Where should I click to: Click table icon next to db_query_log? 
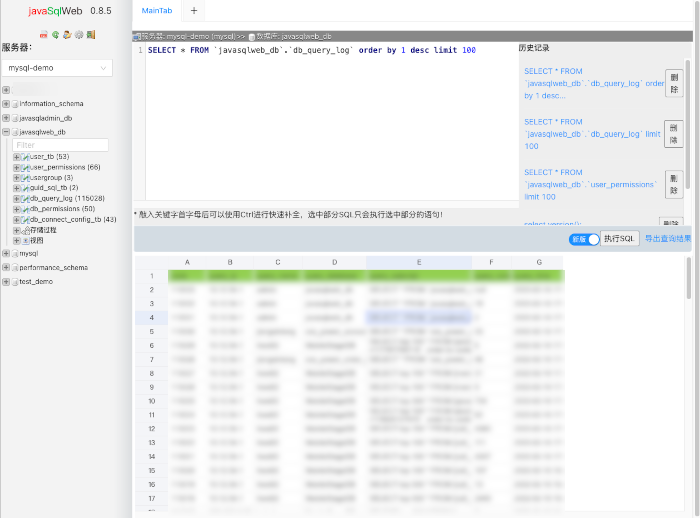tap(26, 199)
